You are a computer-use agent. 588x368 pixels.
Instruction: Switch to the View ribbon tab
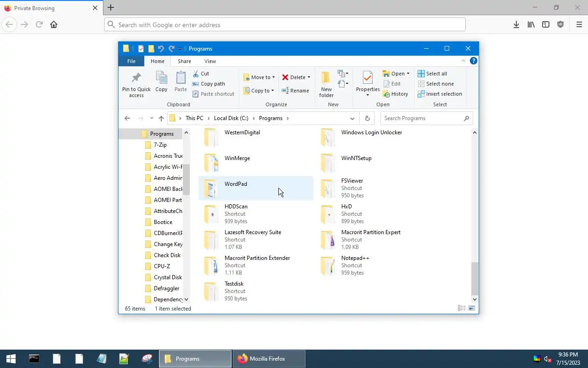click(210, 61)
